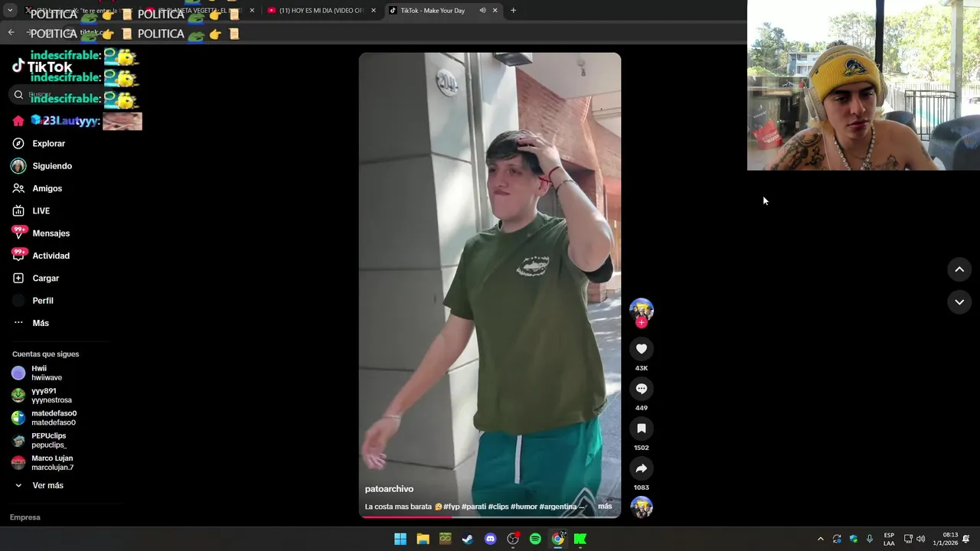
Task: Open the spinning sound disc thumbnail
Action: click(642, 507)
